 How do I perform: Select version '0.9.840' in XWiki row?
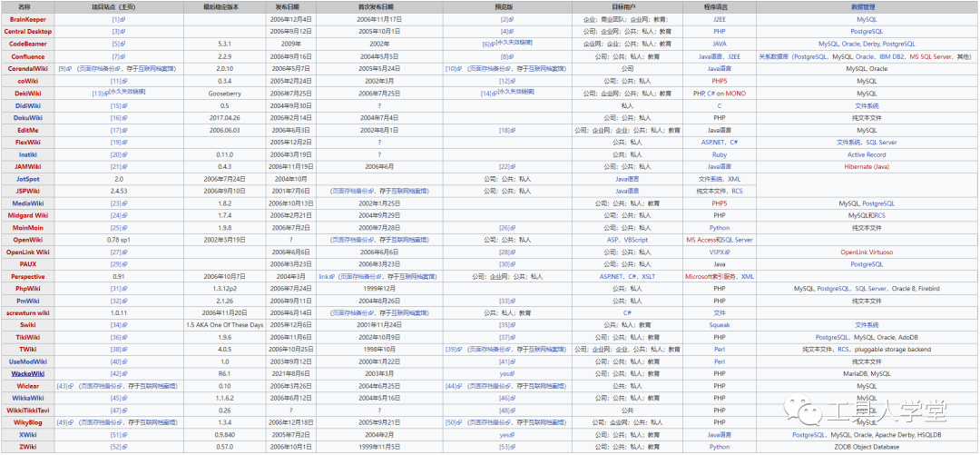coord(226,434)
